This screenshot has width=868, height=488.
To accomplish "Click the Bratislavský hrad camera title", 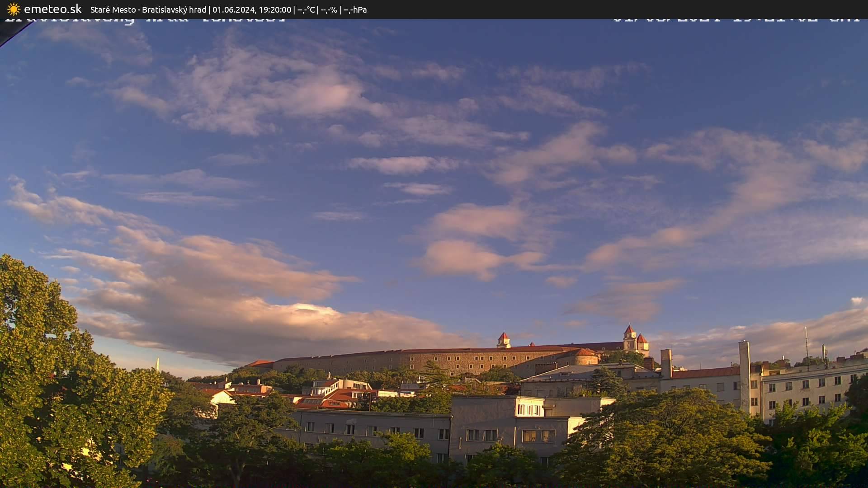I will [174, 9].
